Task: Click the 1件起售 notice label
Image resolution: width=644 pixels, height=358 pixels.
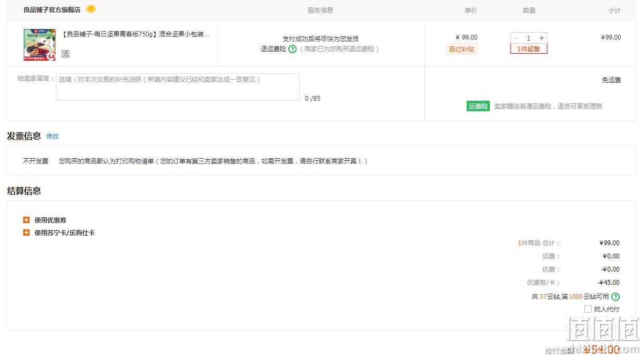Action: click(529, 49)
